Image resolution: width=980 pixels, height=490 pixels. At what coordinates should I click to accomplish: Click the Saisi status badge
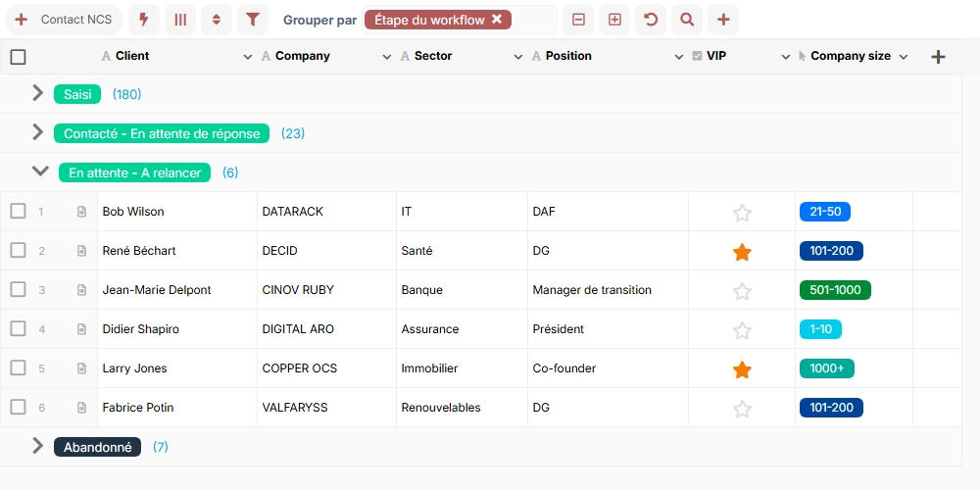tap(77, 94)
